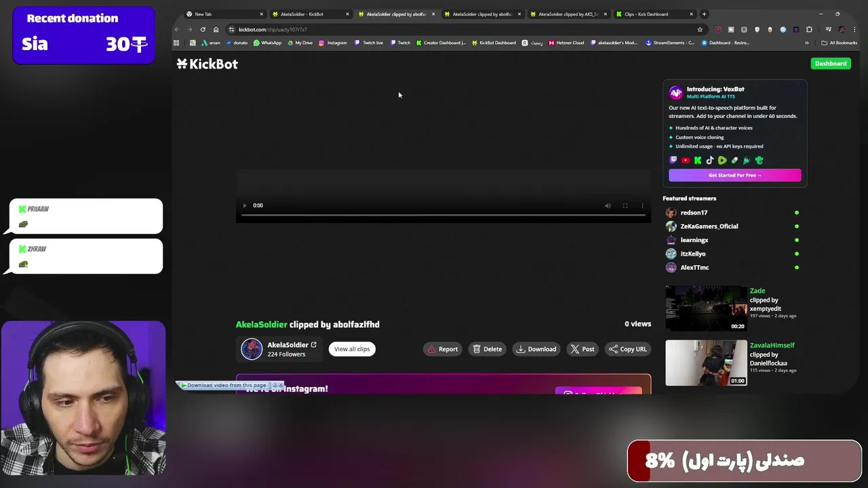
Task: Click the View all clips button
Action: 351,349
